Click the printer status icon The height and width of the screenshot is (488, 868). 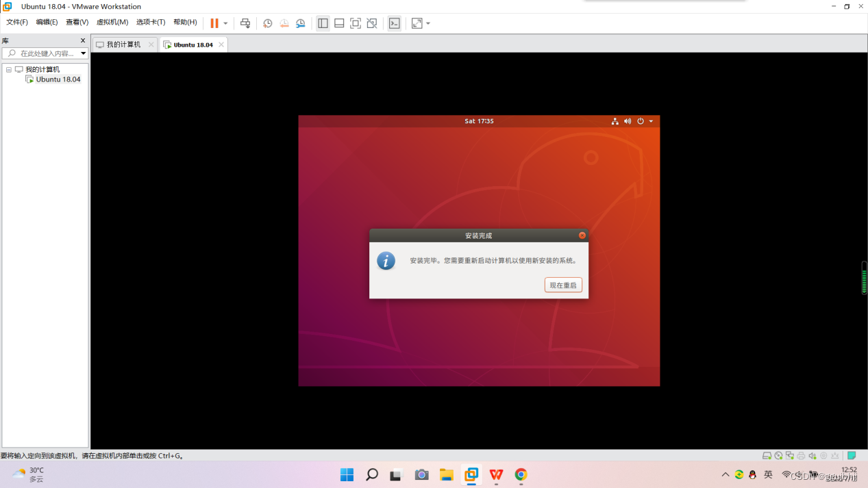(801, 456)
